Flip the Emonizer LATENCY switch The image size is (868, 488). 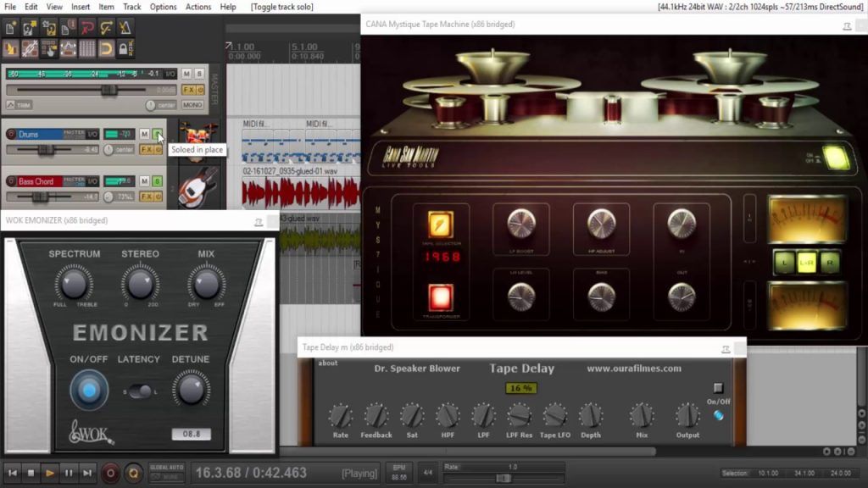[x=140, y=391]
